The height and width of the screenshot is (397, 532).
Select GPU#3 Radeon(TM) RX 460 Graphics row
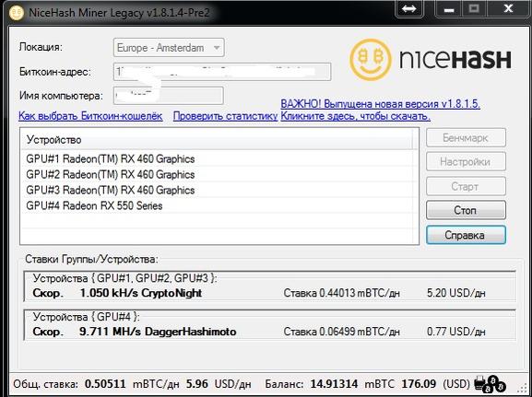click(219, 190)
